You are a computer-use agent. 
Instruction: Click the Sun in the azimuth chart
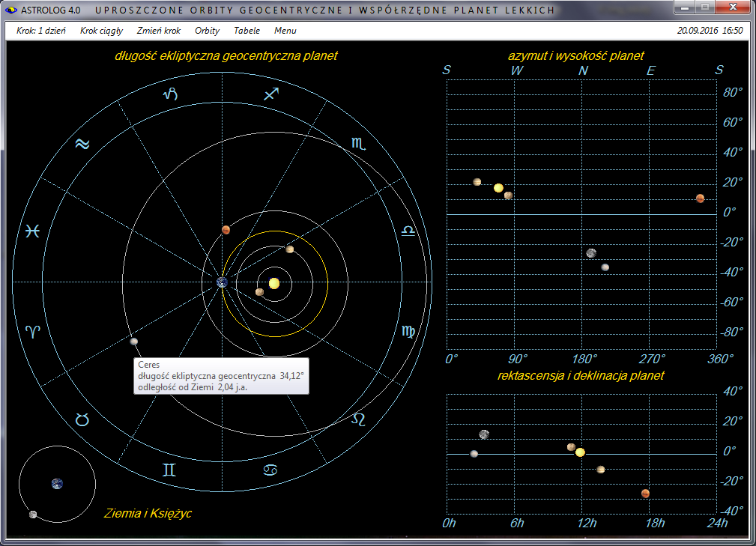point(498,188)
